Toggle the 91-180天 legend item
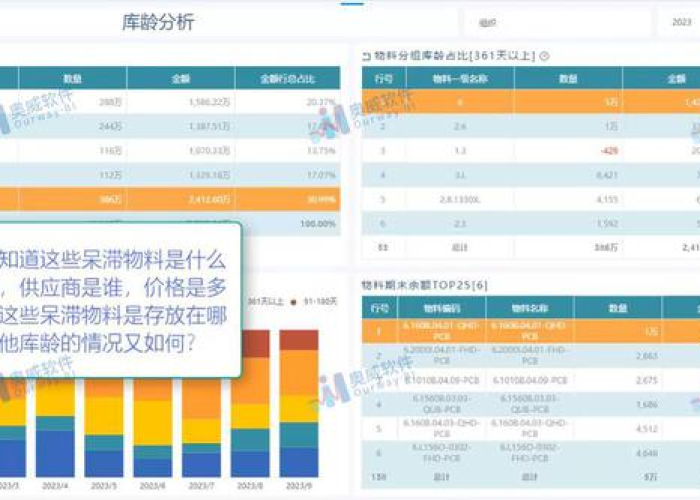The width and height of the screenshot is (700, 500). click(x=314, y=302)
